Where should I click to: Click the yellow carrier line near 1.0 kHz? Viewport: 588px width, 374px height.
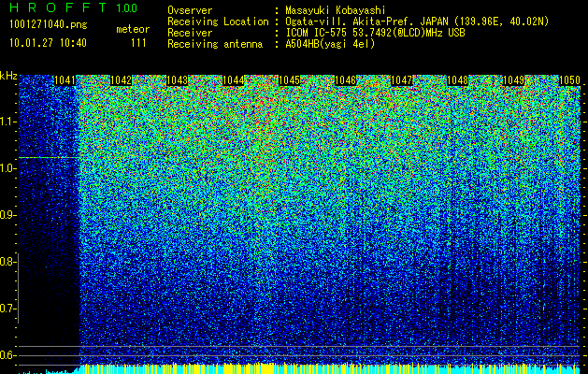50,158
